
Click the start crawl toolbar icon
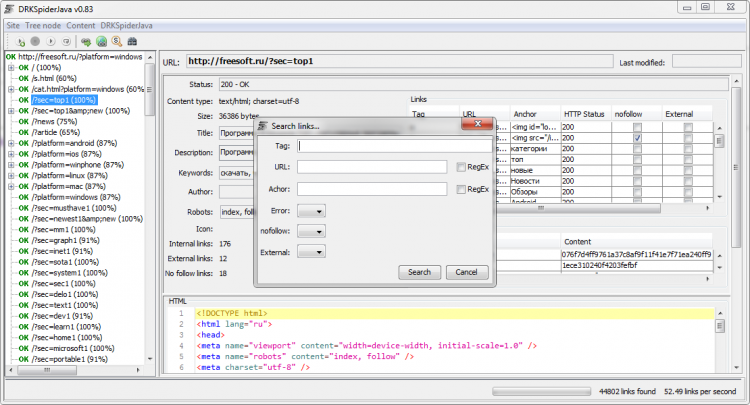click(x=21, y=41)
